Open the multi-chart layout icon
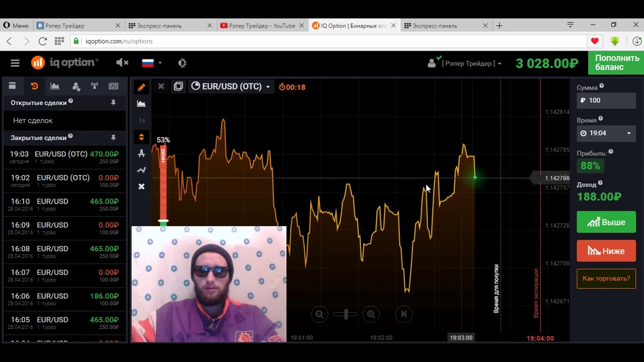Screen dimensions: 644x362 pos(178,86)
